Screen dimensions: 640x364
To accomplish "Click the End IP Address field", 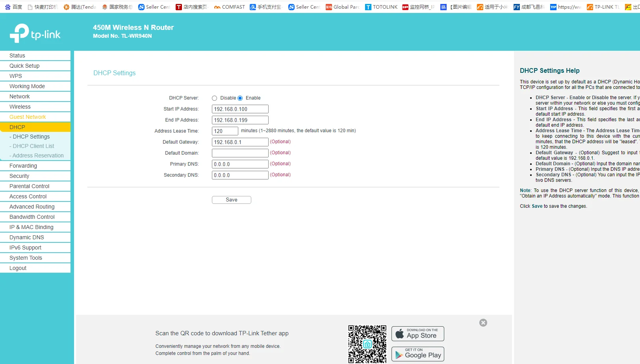I will (x=240, y=120).
